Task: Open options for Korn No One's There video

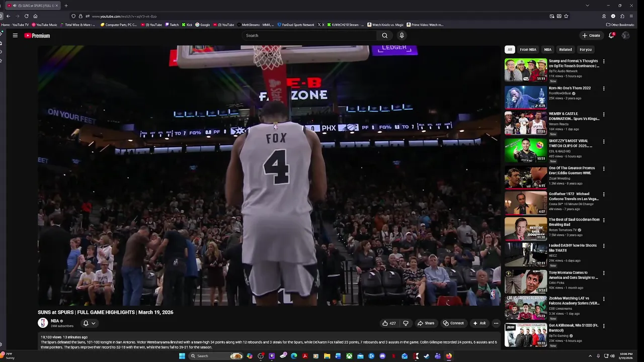Action: (604, 88)
